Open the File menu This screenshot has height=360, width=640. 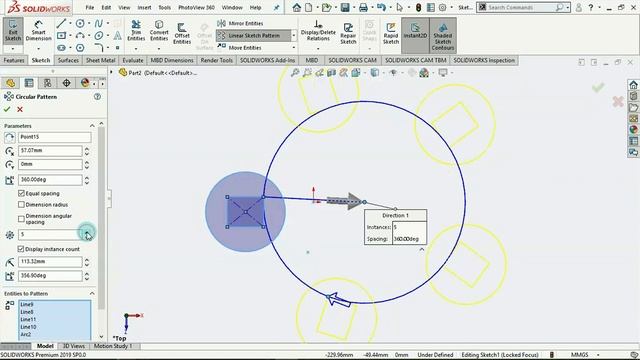90,7
